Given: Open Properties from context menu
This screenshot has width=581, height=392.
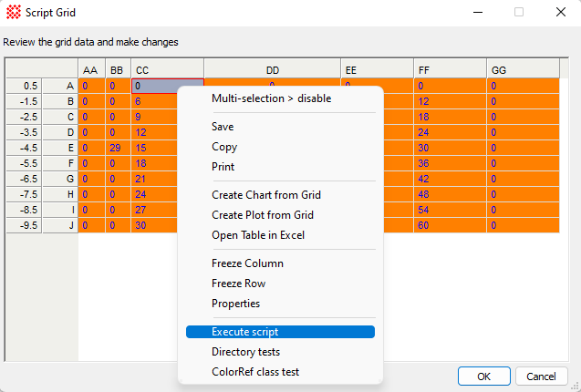Looking at the screenshot, I should coord(235,304).
